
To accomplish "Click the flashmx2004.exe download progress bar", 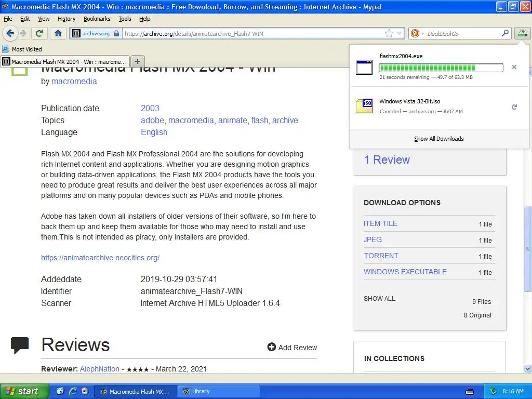I will coord(441,68).
